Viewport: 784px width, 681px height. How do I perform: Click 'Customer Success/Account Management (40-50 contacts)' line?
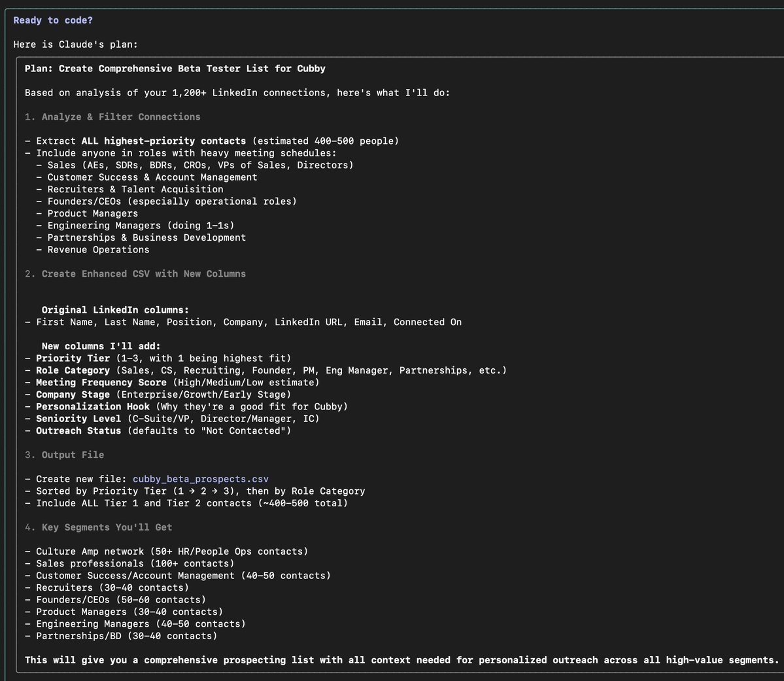pyautogui.click(x=178, y=576)
